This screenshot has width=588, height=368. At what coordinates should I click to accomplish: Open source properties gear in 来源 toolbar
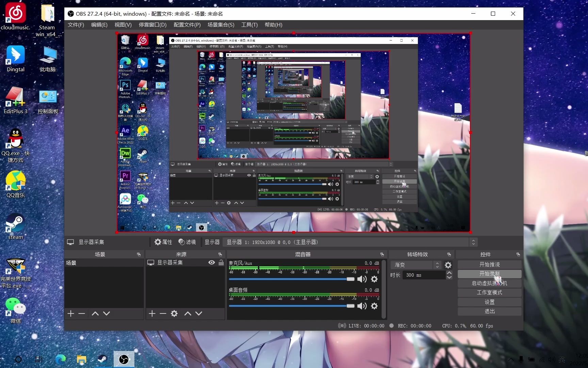(x=174, y=313)
